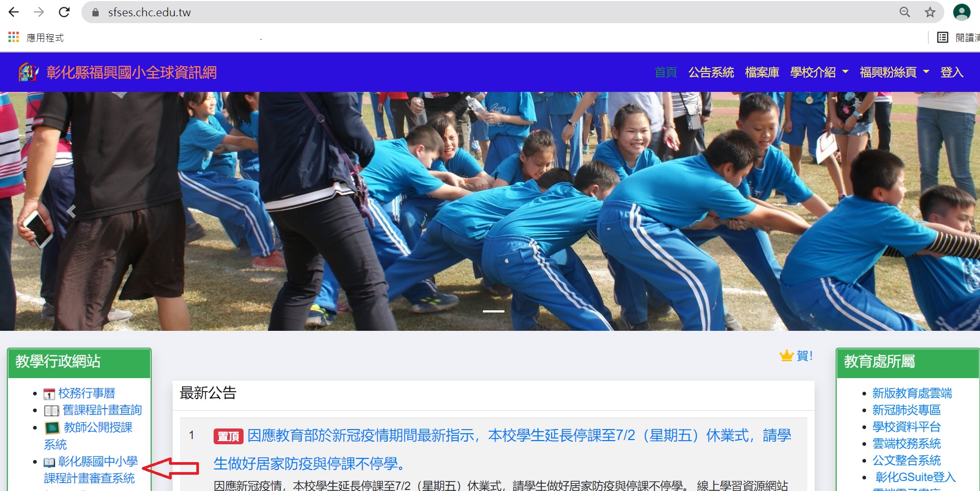980x491 pixels.
Task: Click the tug-of-war banner photo
Action: [x=490, y=212]
